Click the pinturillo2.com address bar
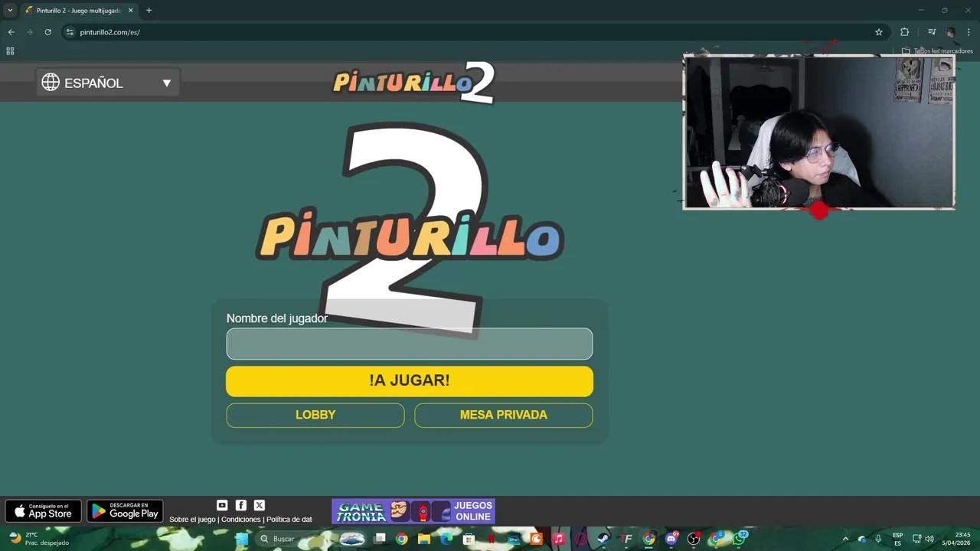 click(x=475, y=32)
